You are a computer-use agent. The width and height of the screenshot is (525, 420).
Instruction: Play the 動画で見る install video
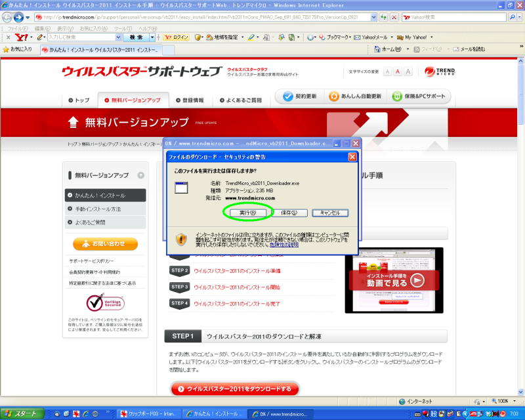click(394, 280)
